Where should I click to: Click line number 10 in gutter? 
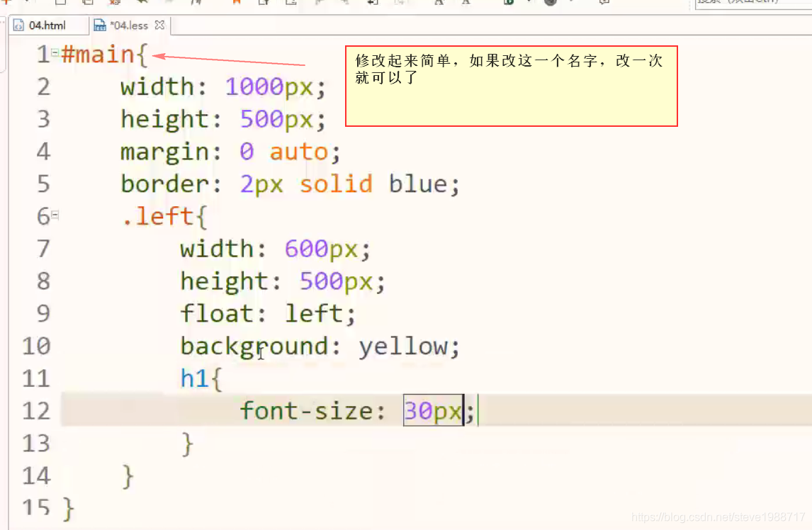coord(36,346)
